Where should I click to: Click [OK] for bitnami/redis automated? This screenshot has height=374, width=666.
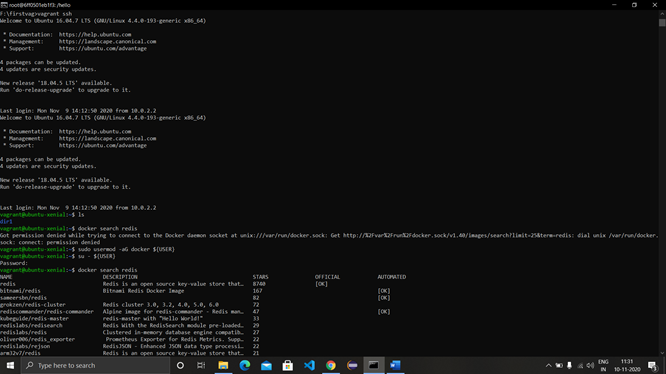[x=384, y=291]
